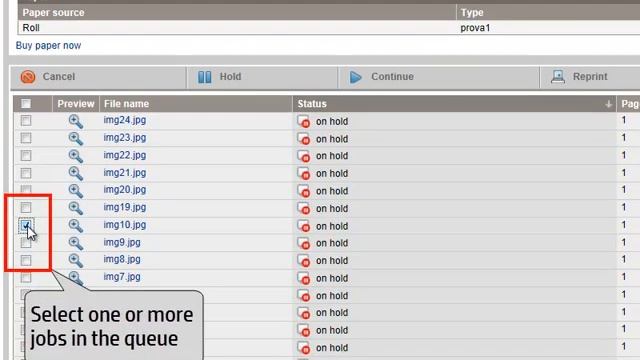Click the on-hold status icon for img10.jpg
Screen dimensions: 640x360
coord(303,226)
